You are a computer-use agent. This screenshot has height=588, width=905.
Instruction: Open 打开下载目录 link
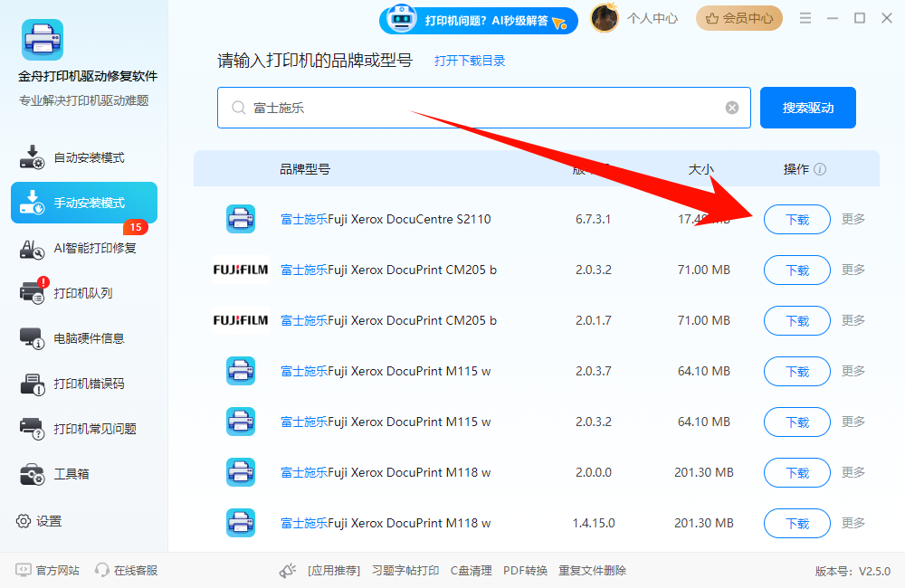click(x=469, y=61)
